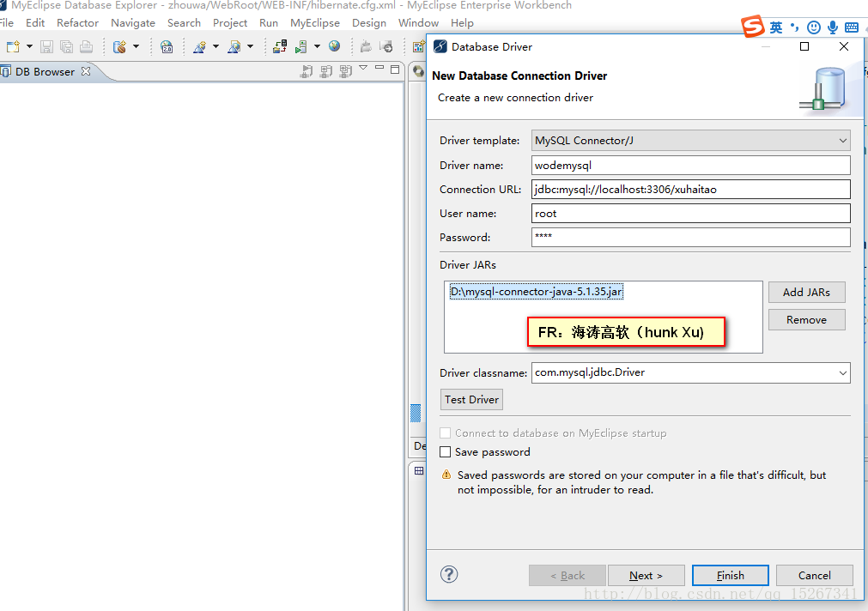Enable the Save password checkbox

point(445,451)
